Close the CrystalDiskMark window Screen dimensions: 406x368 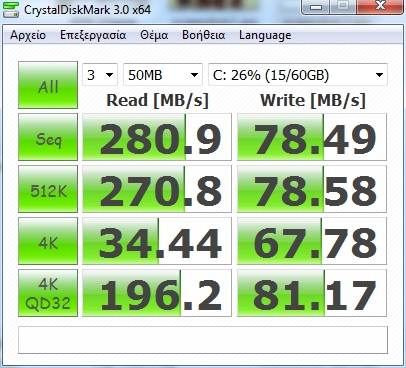click(x=380, y=6)
